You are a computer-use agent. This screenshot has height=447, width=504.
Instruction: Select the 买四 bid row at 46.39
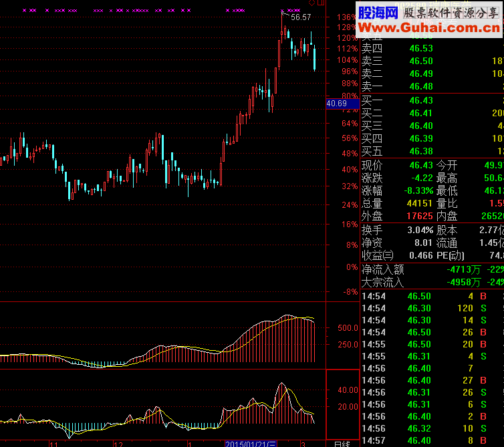pyautogui.click(x=432, y=138)
